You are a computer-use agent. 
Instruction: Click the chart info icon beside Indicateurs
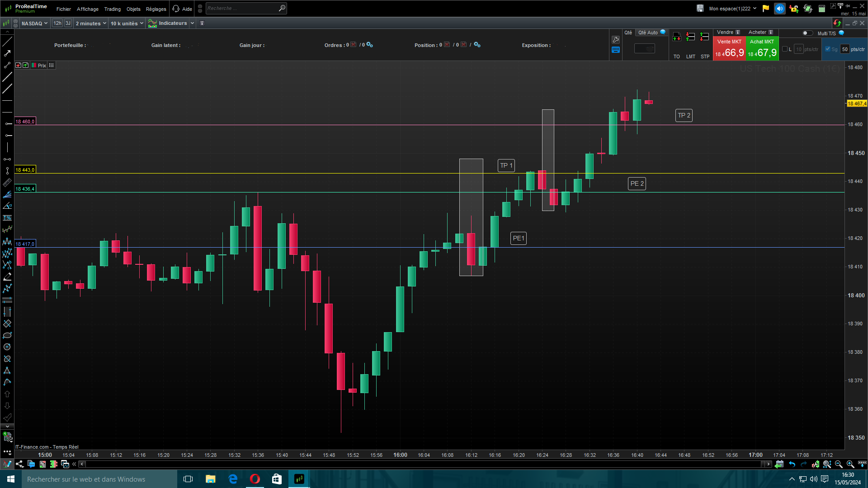point(202,23)
